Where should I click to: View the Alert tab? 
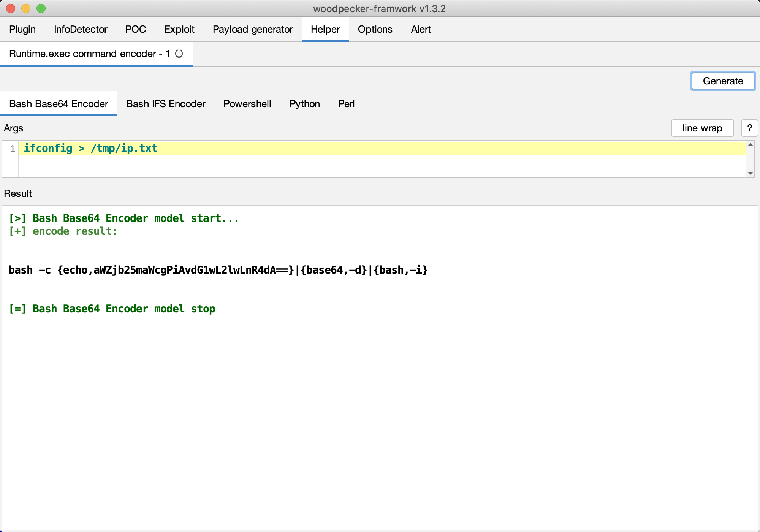coord(421,29)
